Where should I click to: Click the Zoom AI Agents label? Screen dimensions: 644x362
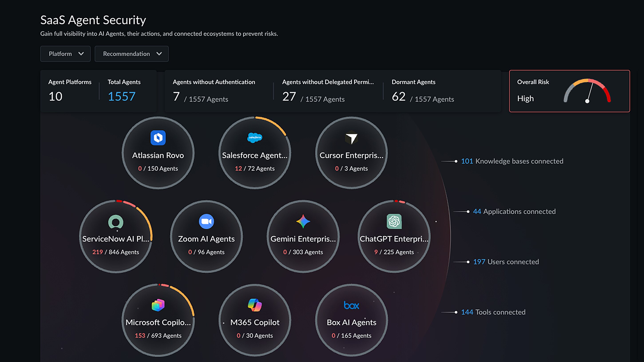click(206, 239)
